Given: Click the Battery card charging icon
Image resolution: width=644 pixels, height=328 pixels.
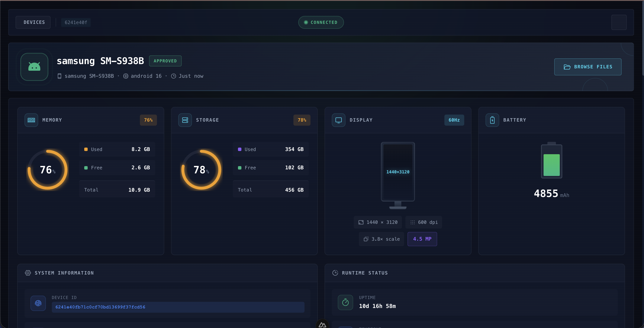Looking at the screenshot, I should click(x=492, y=120).
